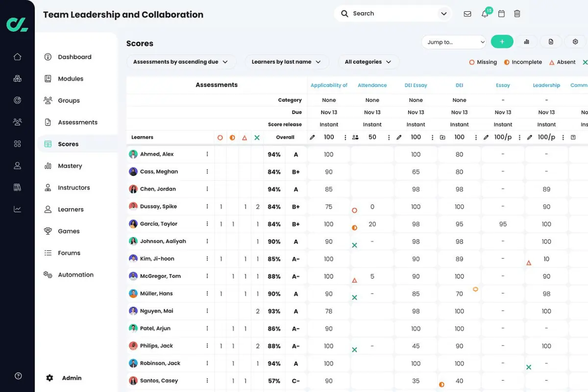Screen dimensions: 588x392
Task: Click pencil icon in DEI Essay column
Action: tap(399, 138)
